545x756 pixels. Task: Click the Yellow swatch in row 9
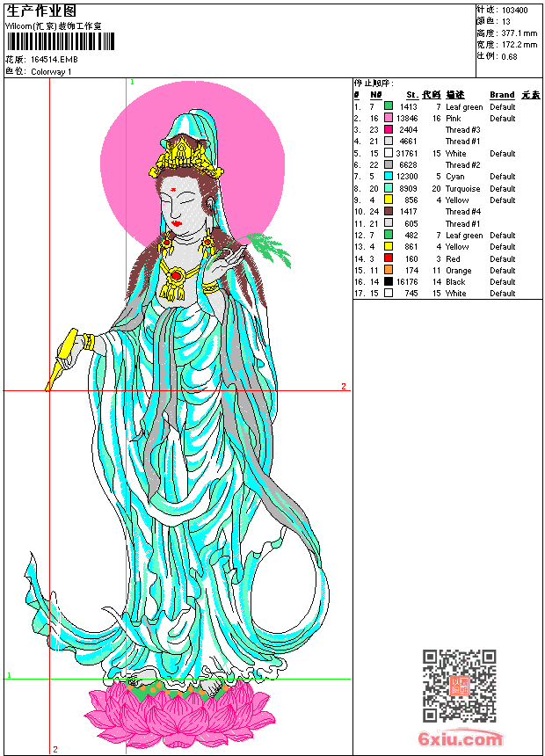pos(389,200)
